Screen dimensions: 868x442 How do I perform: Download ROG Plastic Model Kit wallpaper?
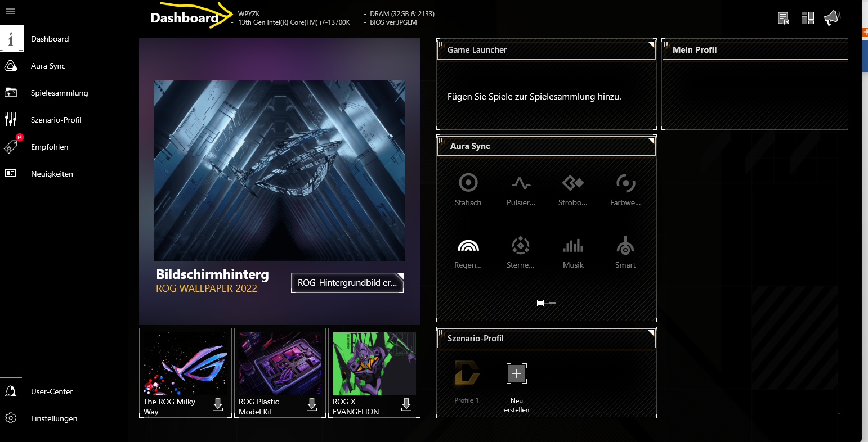[312, 404]
